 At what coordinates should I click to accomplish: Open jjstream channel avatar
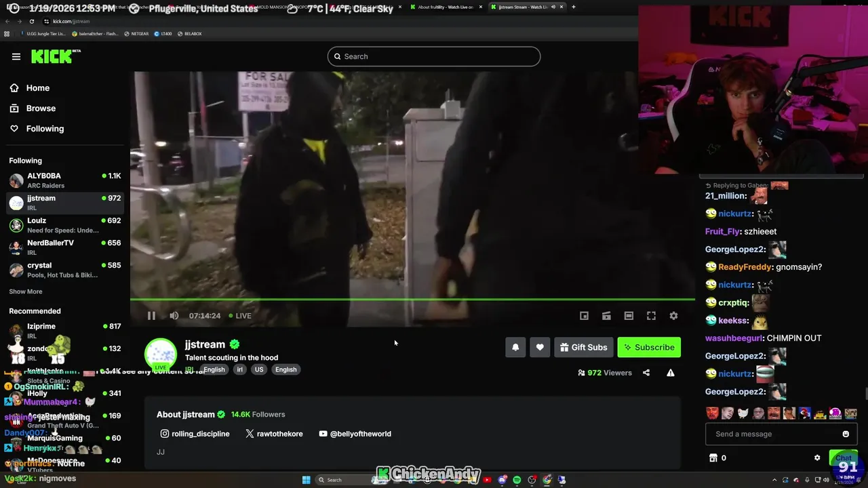(x=161, y=354)
